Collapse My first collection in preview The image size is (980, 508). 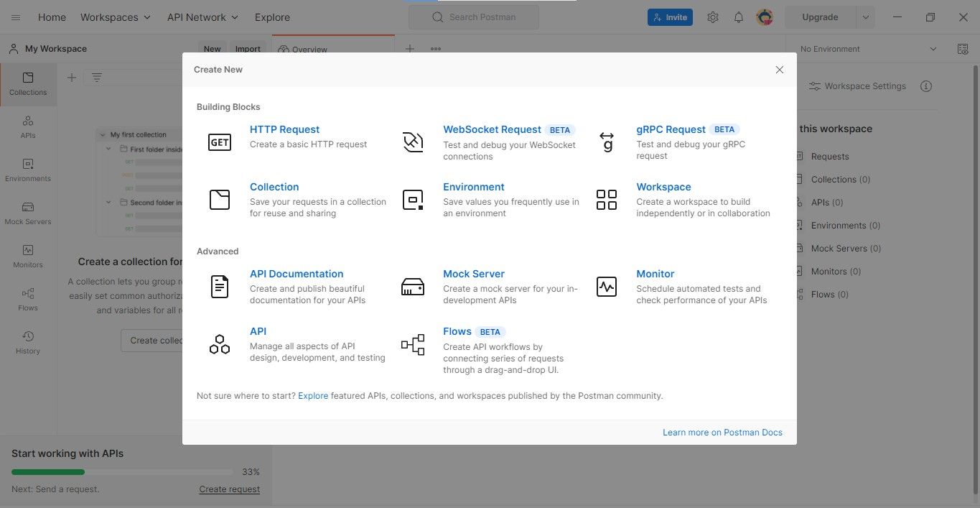point(103,135)
